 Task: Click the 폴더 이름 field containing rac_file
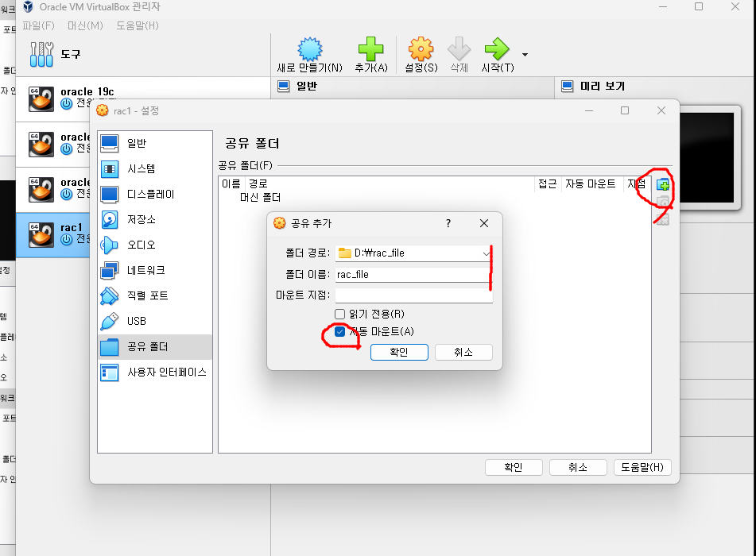click(413, 275)
